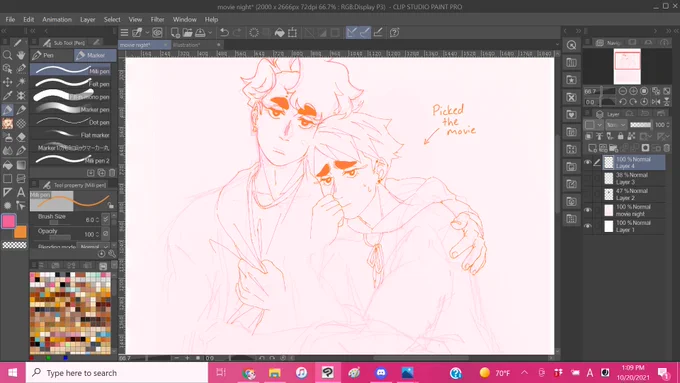Image resolution: width=680 pixels, height=383 pixels.
Task: Click zoom out icon in Navigator
Action: (623, 91)
